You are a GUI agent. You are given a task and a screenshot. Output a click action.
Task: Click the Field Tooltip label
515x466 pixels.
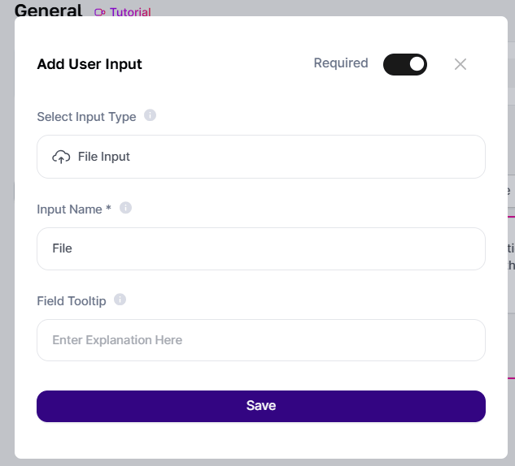coord(71,301)
